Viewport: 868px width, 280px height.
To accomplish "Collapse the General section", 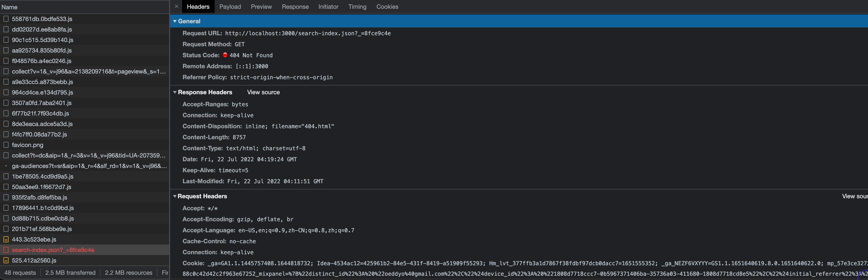I will point(175,21).
